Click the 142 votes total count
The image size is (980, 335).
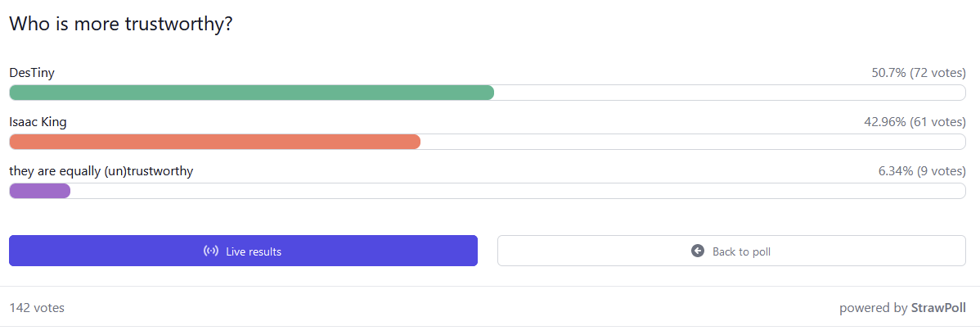point(37,307)
